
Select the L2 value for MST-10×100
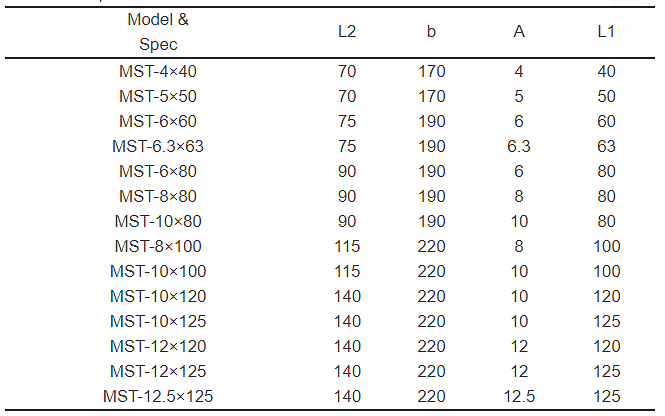tap(347, 272)
